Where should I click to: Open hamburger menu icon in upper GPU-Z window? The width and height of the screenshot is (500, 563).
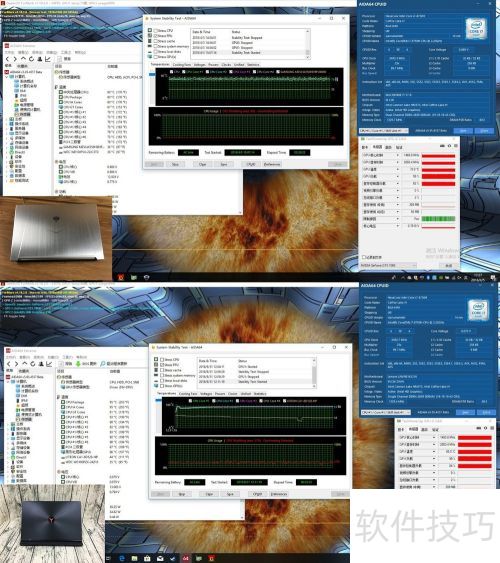456,146
